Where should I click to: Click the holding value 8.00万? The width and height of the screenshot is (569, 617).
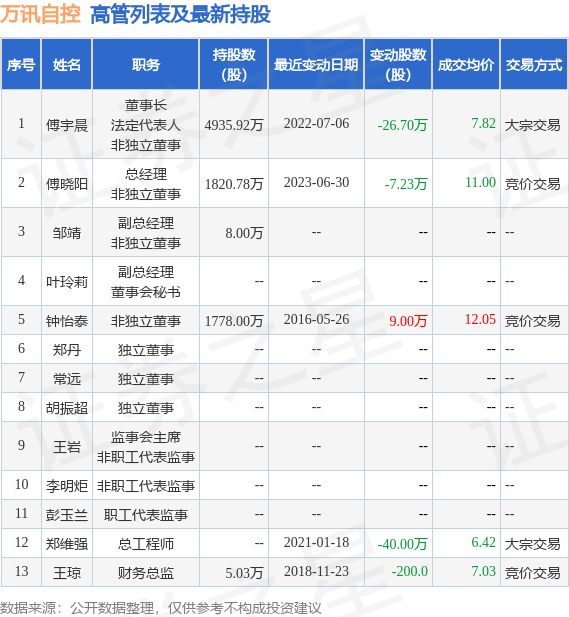coord(244,233)
